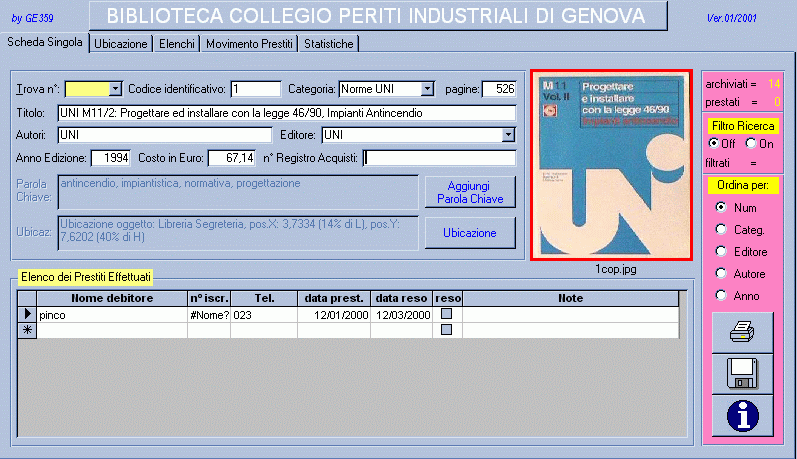
Task: Toggle reso checkbox in pinco row
Action: click(446, 314)
